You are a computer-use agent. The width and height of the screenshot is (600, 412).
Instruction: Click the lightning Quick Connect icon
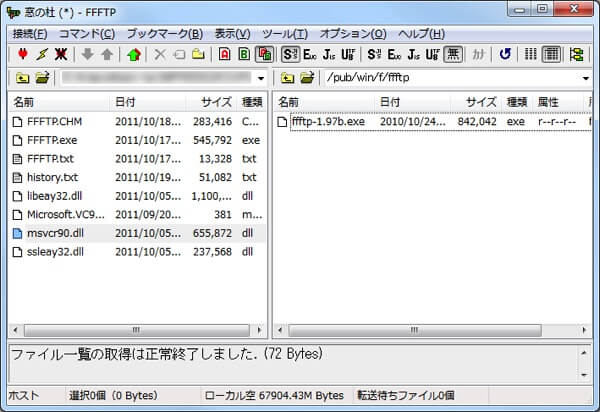[42, 54]
